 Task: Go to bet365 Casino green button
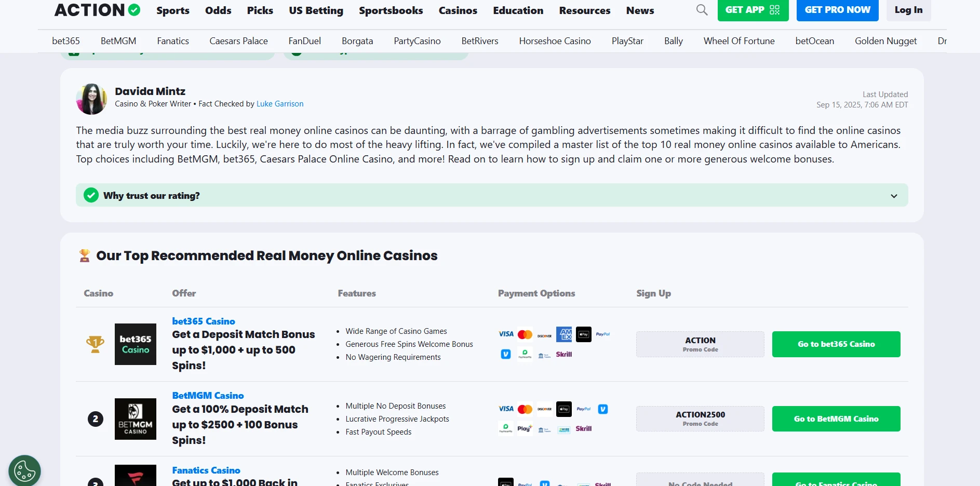tap(836, 344)
